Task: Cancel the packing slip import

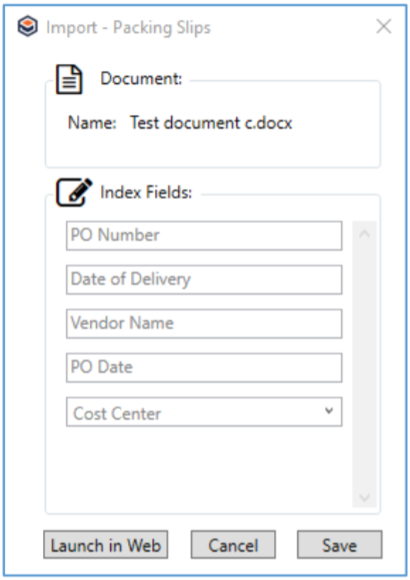Action: [x=233, y=545]
